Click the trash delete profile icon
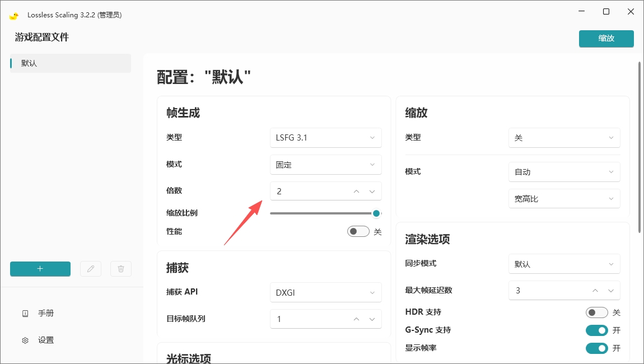Viewport: 644px width, 364px height. pyautogui.click(x=121, y=269)
